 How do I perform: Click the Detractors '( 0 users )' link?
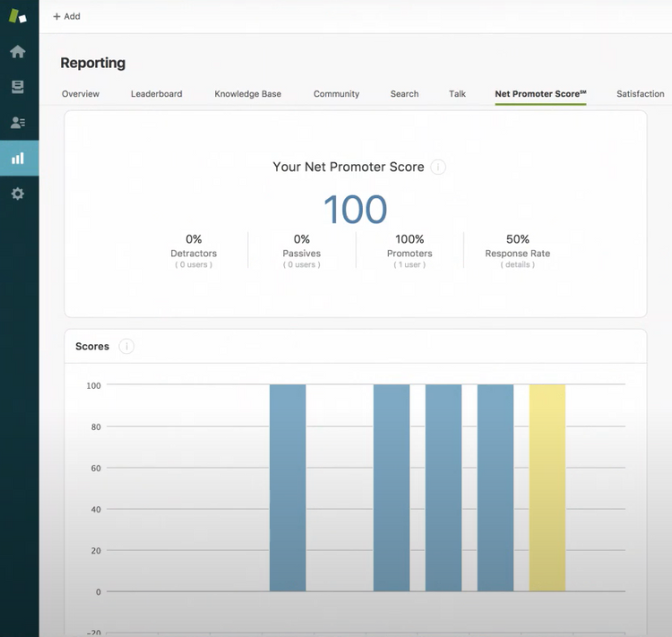click(194, 264)
